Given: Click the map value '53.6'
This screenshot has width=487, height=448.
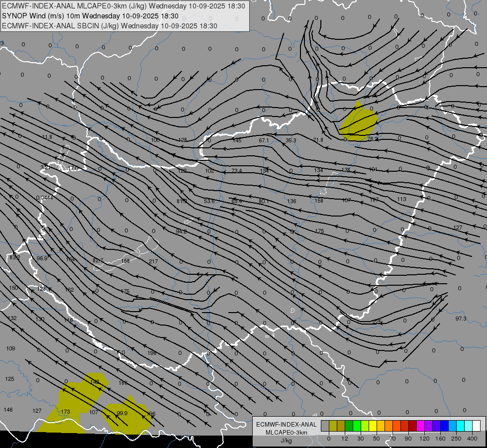Looking at the screenshot, I should click(209, 201).
